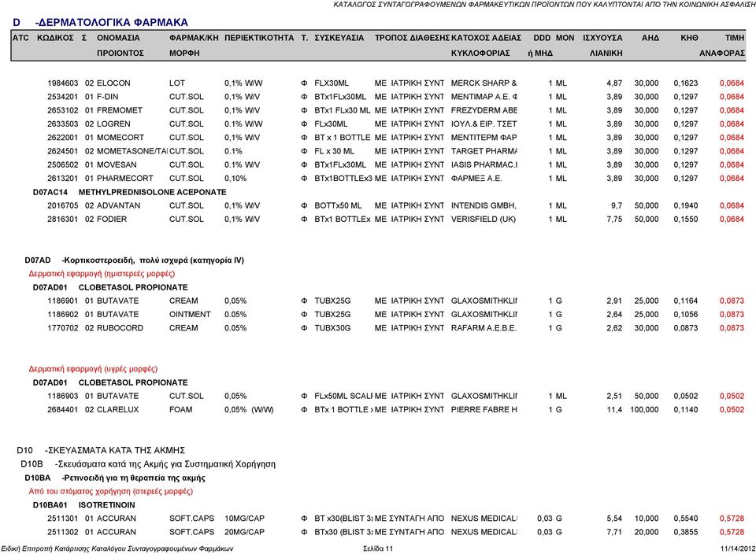Click product code 2624501
This screenshot has width=756, height=554.
(x=63, y=151)
